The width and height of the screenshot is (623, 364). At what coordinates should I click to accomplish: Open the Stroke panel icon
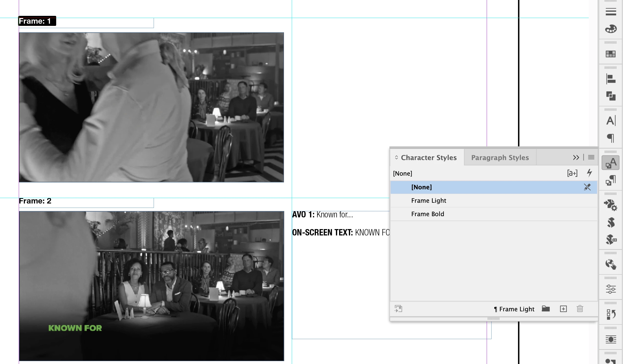(x=611, y=12)
